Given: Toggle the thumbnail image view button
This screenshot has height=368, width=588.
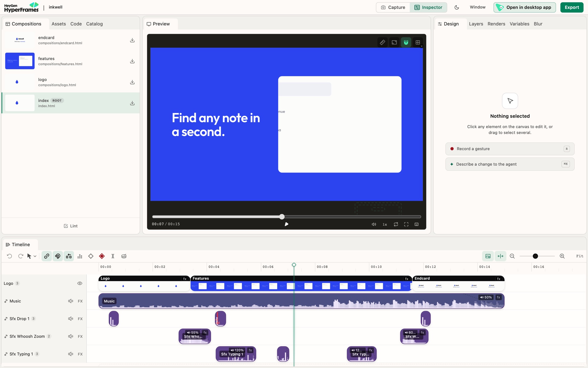Looking at the screenshot, I should coord(488,256).
